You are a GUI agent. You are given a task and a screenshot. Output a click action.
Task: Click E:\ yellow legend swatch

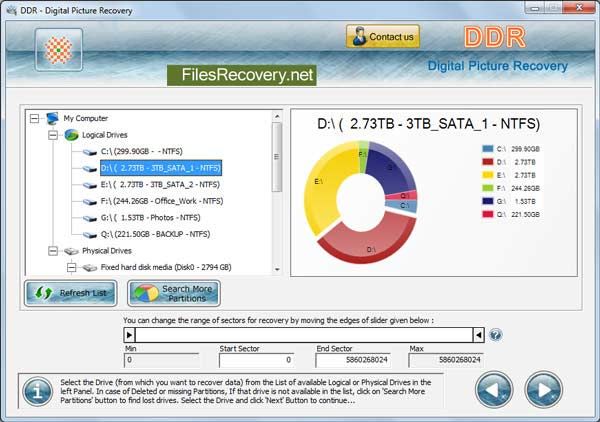click(x=488, y=175)
